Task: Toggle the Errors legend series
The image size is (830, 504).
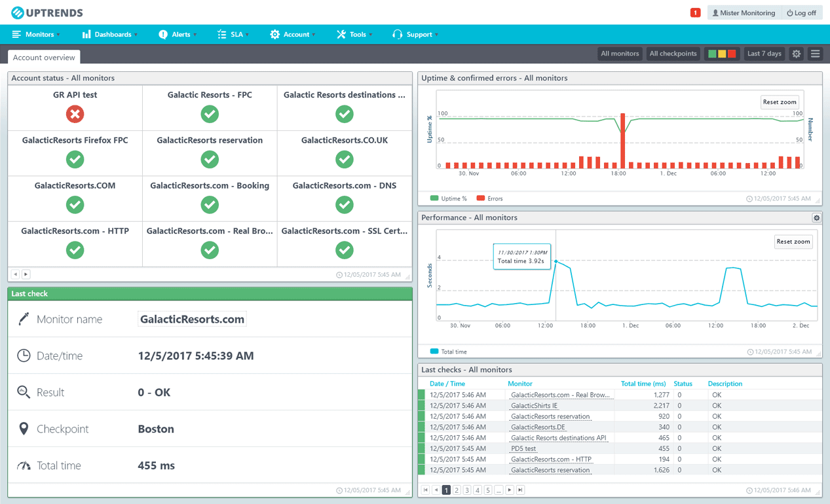Action: tap(489, 198)
